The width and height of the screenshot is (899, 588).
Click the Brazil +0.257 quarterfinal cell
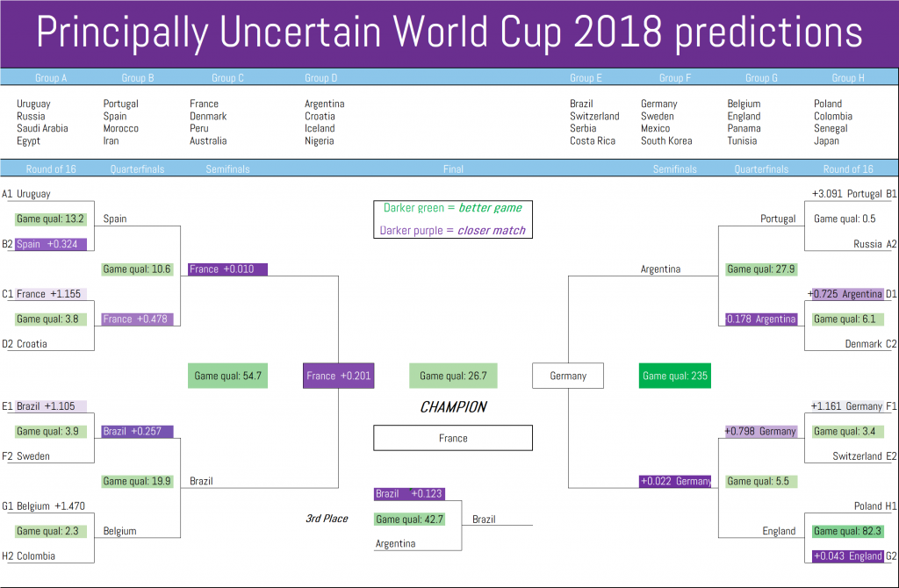pyautogui.click(x=137, y=432)
